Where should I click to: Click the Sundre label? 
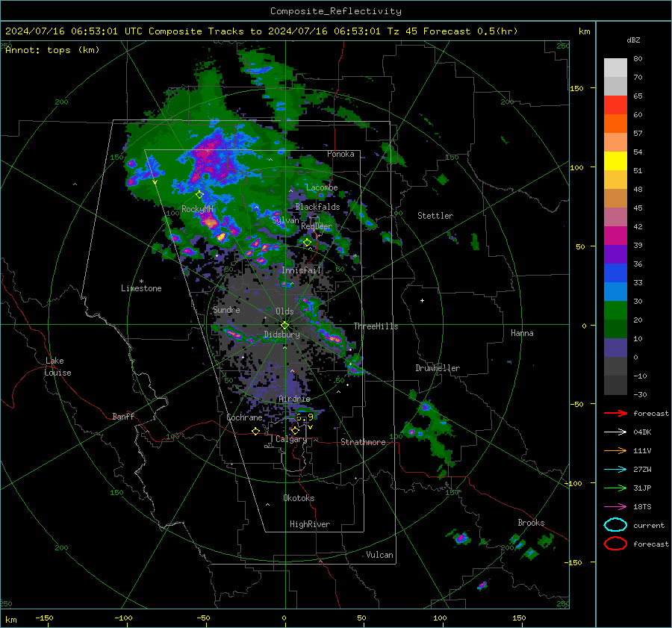pos(226,309)
